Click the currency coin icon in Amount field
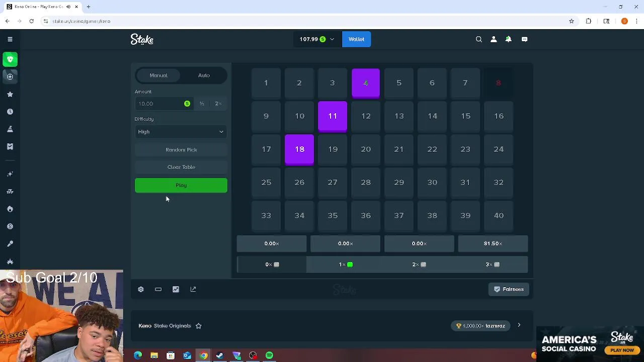The height and width of the screenshot is (362, 644). [x=187, y=104]
